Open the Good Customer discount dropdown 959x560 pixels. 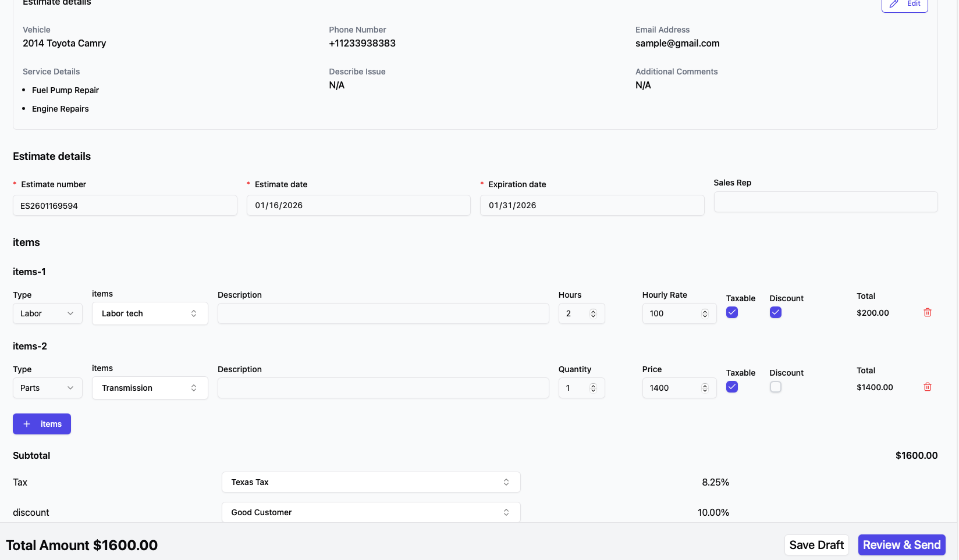(x=371, y=512)
